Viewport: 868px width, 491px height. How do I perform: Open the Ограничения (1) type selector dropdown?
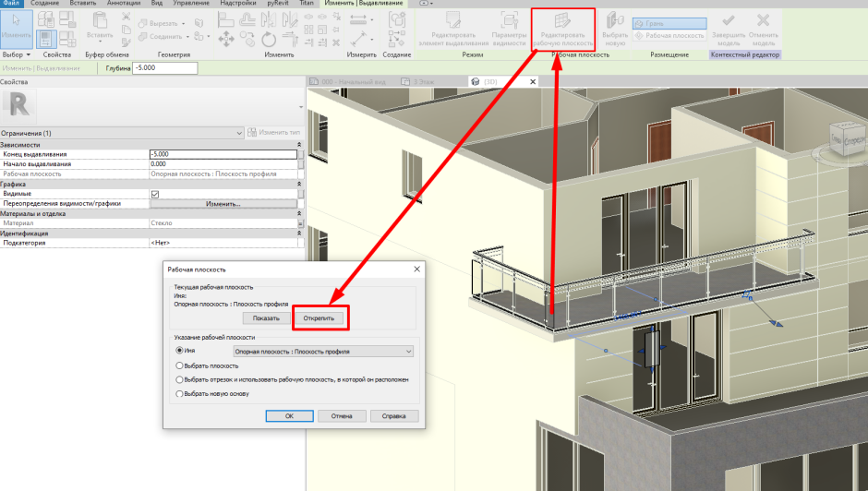pyautogui.click(x=239, y=134)
